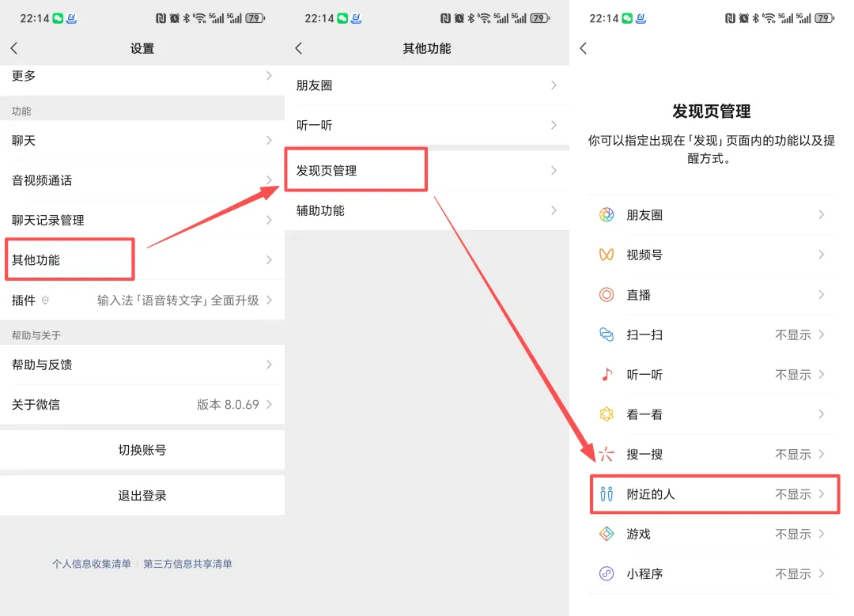The width and height of the screenshot is (854, 616).
Task: Open chevron on 关于微信 row
Action: click(x=269, y=404)
